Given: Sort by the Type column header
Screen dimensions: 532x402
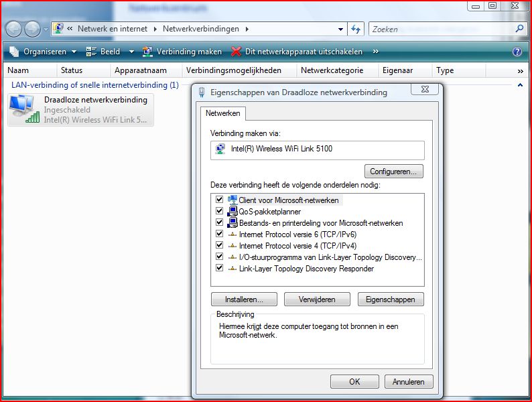Looking at the screenshot, I should (459, 70).
